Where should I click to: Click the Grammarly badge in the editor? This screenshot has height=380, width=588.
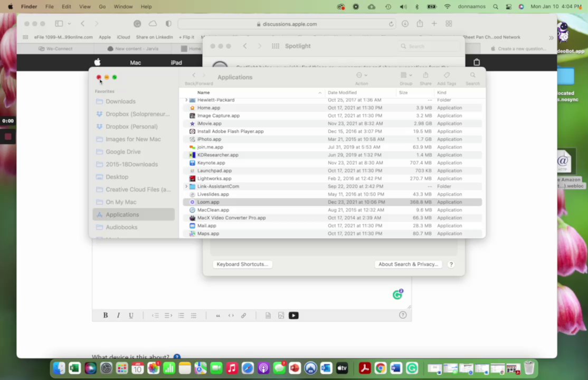point(397,294)
